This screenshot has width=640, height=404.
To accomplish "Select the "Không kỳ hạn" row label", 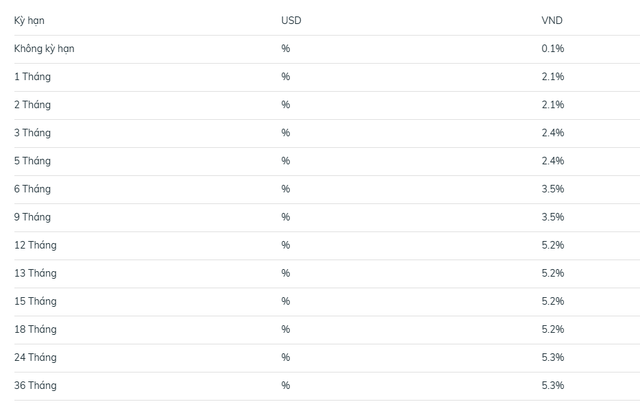I will (44, 48).
